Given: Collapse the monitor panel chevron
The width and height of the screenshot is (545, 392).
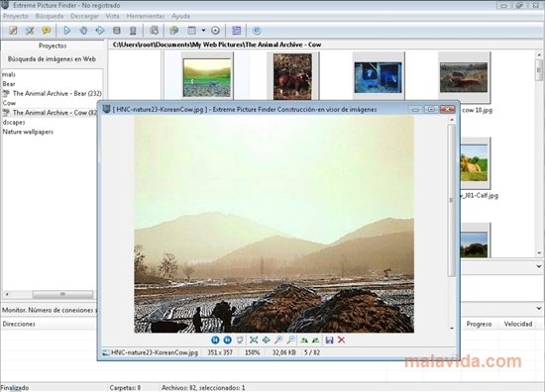Looking at the screenshot, I should [539, 308].
